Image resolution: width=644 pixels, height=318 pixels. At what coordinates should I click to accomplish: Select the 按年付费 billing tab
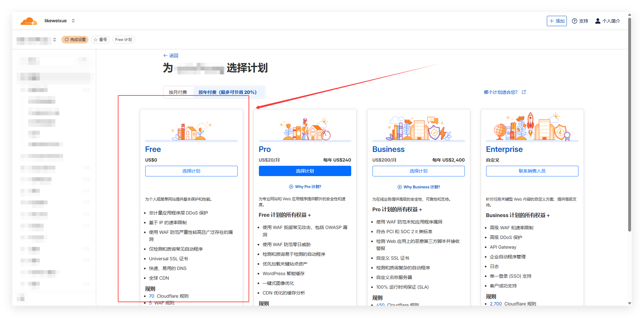[x=228, y=92]
